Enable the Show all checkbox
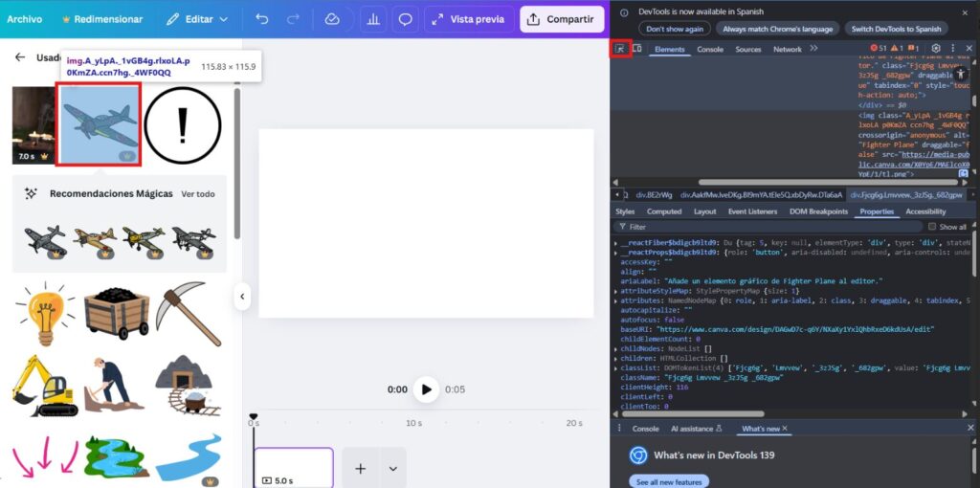Viewport: 980px width, 488px height. click(x=932, y=227)
